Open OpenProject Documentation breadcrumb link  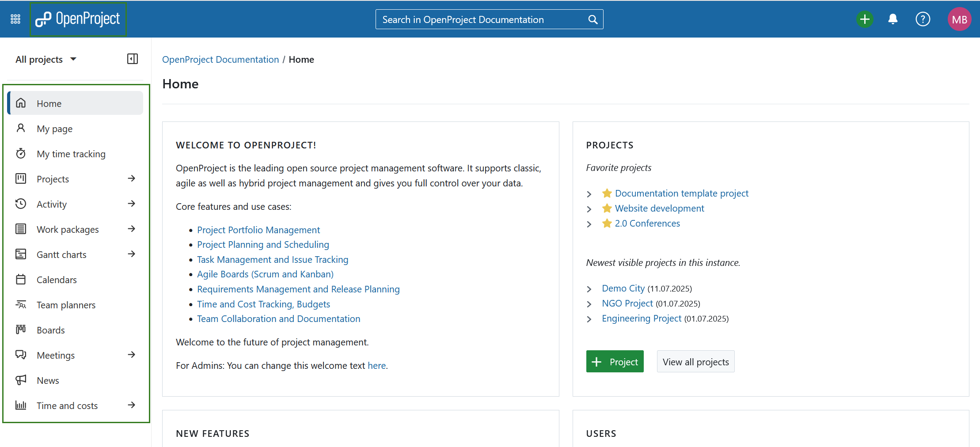pos(220,59)
